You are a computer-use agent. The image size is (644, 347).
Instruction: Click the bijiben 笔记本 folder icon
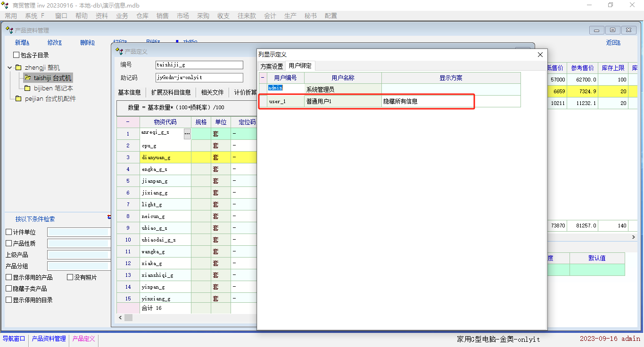tap(27, 89)
